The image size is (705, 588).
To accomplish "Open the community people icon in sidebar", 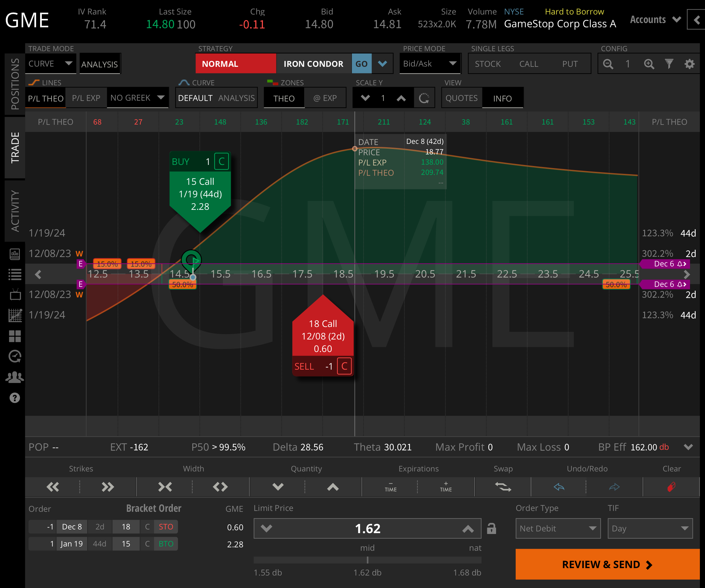I will [x=15, y=377].
